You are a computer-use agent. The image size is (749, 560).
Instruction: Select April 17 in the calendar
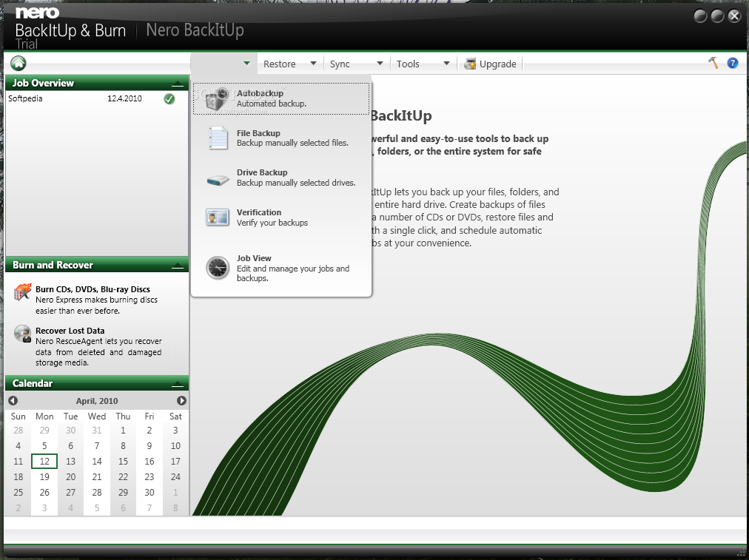(x=175, y=461)
